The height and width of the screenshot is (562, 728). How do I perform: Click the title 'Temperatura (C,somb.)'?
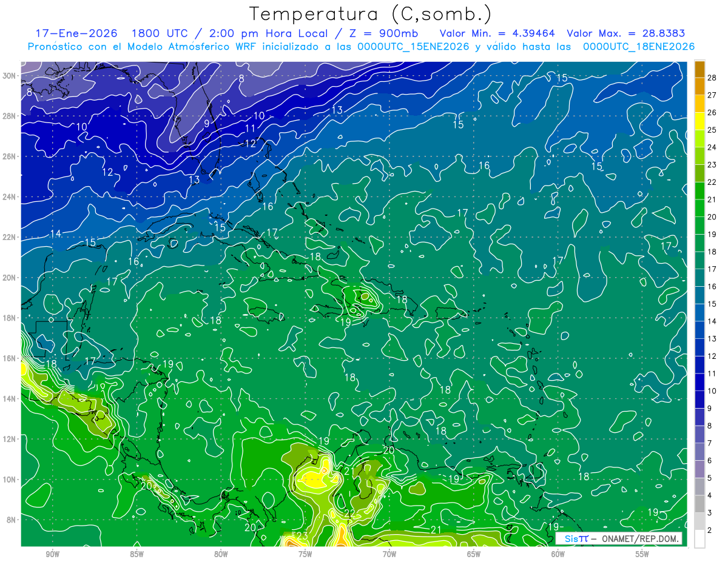coord(371,14)
